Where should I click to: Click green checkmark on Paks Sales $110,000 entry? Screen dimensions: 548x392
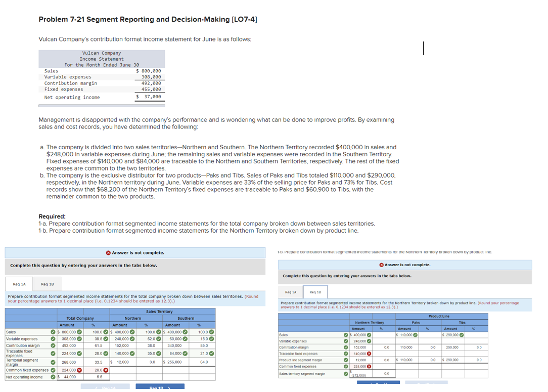click(x=415, y=334)
